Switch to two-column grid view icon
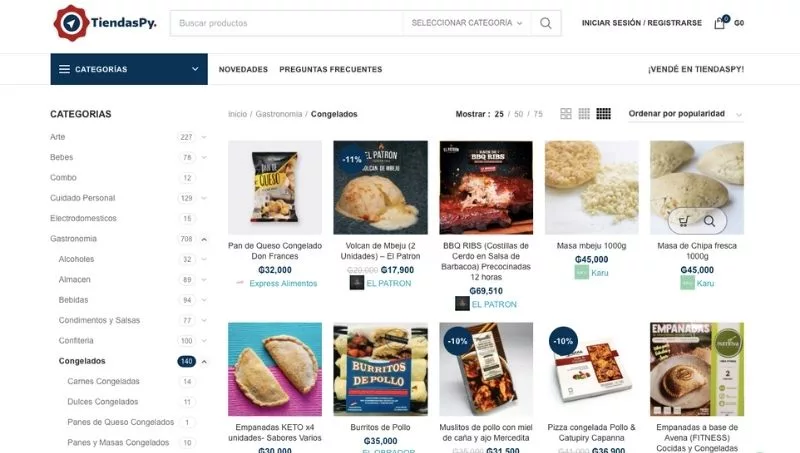 point(566,114)
